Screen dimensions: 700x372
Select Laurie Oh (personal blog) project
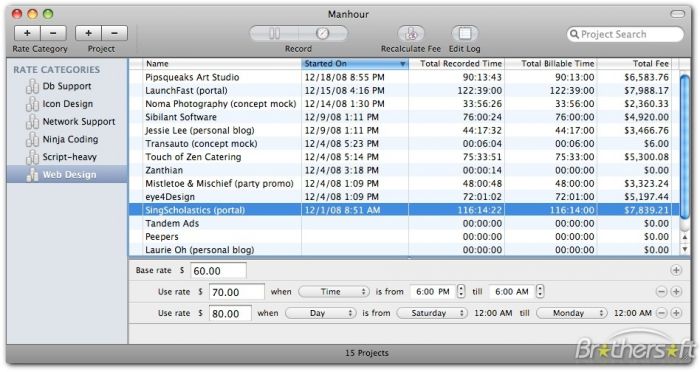pyautogui.click(x=404, y=250)
